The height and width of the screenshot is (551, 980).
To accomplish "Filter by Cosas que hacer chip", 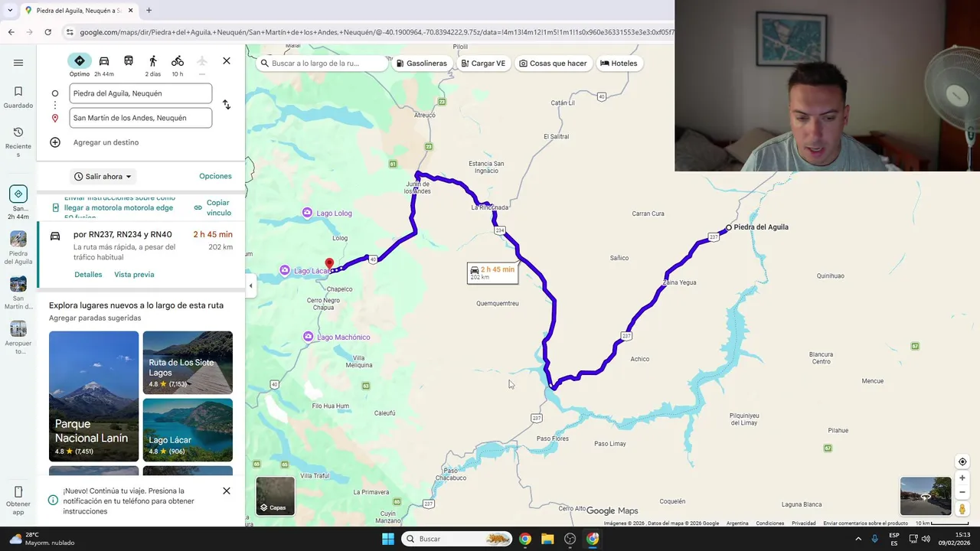I will coord(553,64).
